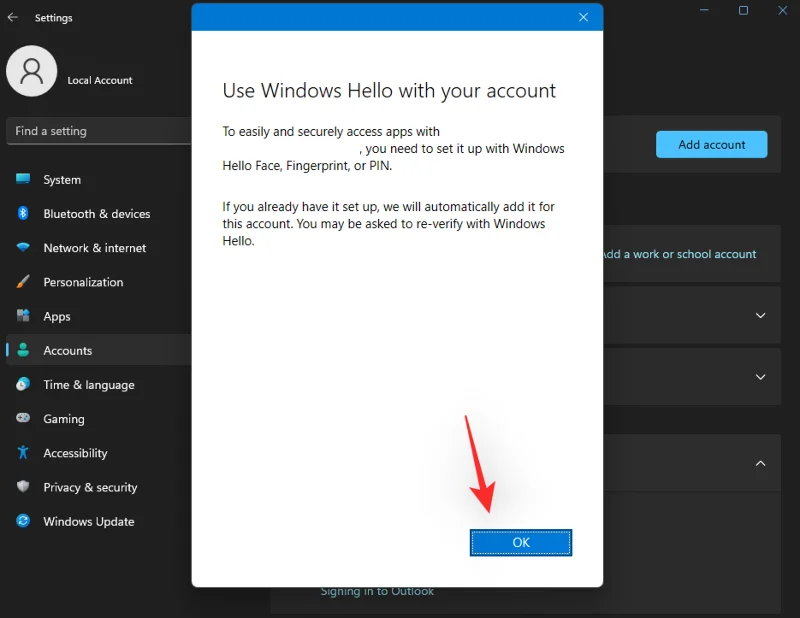Go to Network & internet settings
This screenshot has height=618, width=800.
point(99,248)
